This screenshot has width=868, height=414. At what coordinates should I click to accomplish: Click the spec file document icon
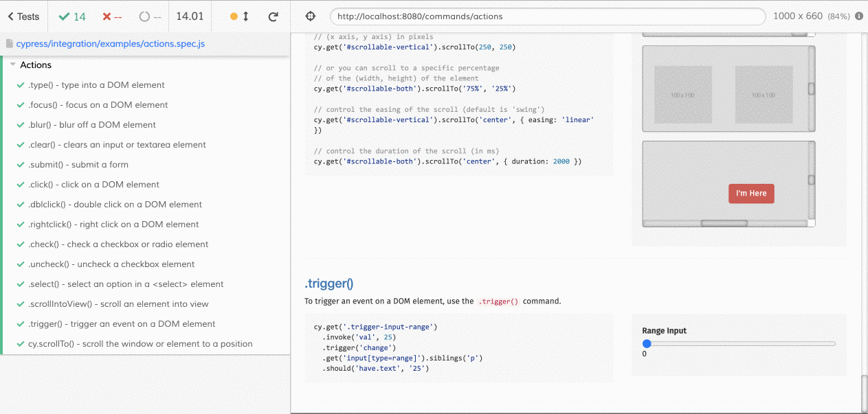pyautogui.click(x=8, y=43)
